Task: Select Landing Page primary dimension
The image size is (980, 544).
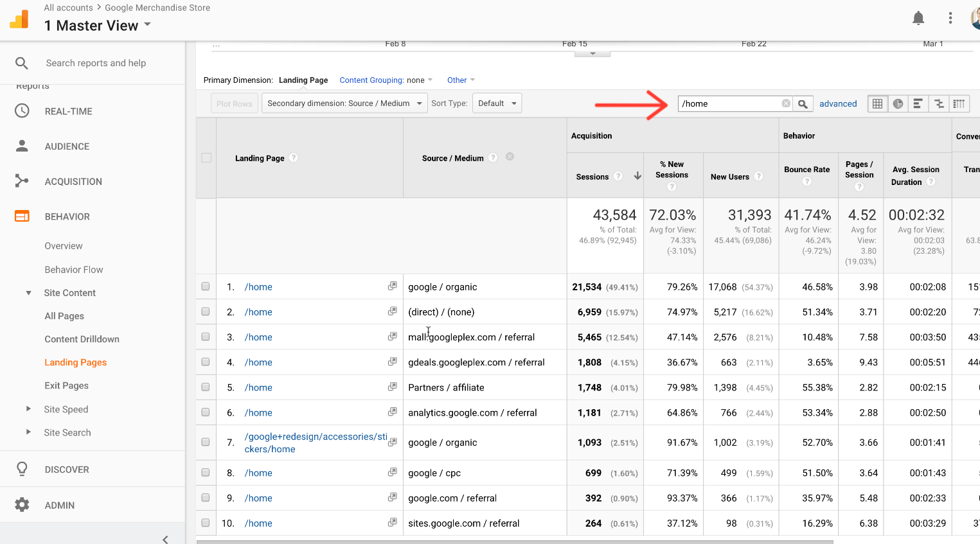Action: coord(303,80)
